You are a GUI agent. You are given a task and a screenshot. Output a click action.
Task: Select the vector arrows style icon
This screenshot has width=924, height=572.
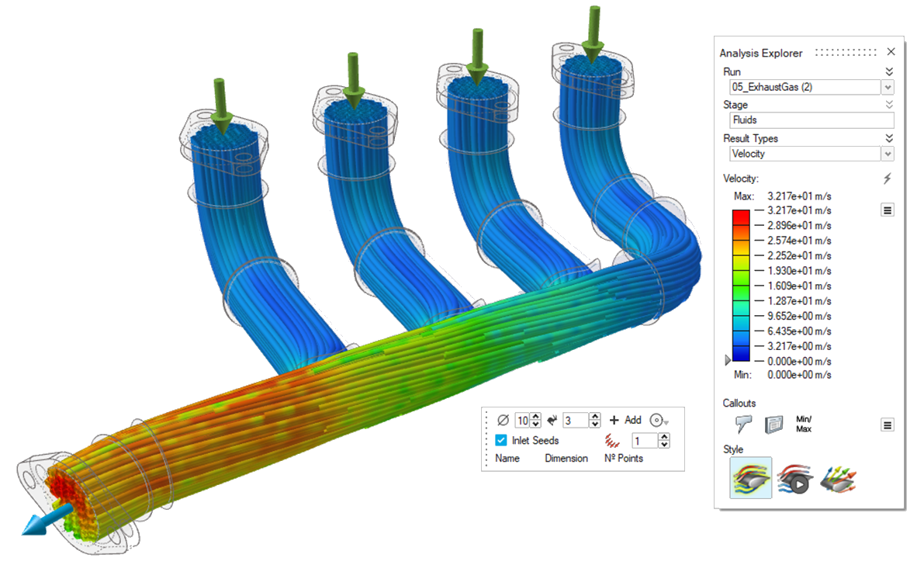pos(837,479)
